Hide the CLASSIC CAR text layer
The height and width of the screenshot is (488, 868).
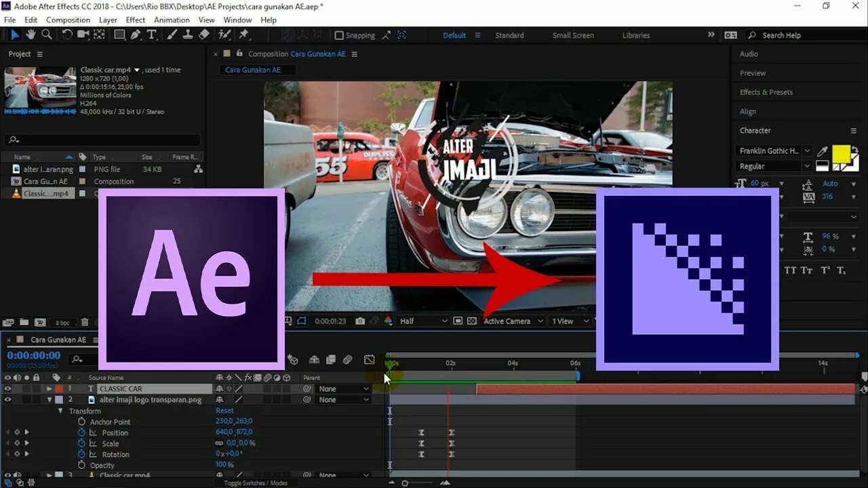(x=7, y=389)
